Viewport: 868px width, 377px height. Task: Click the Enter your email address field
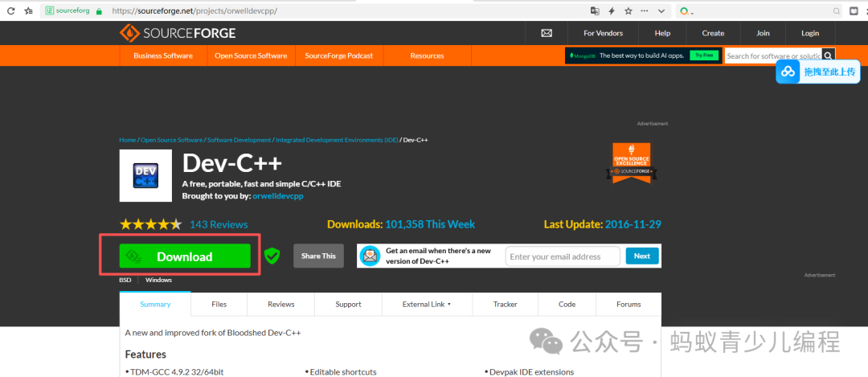563,256
